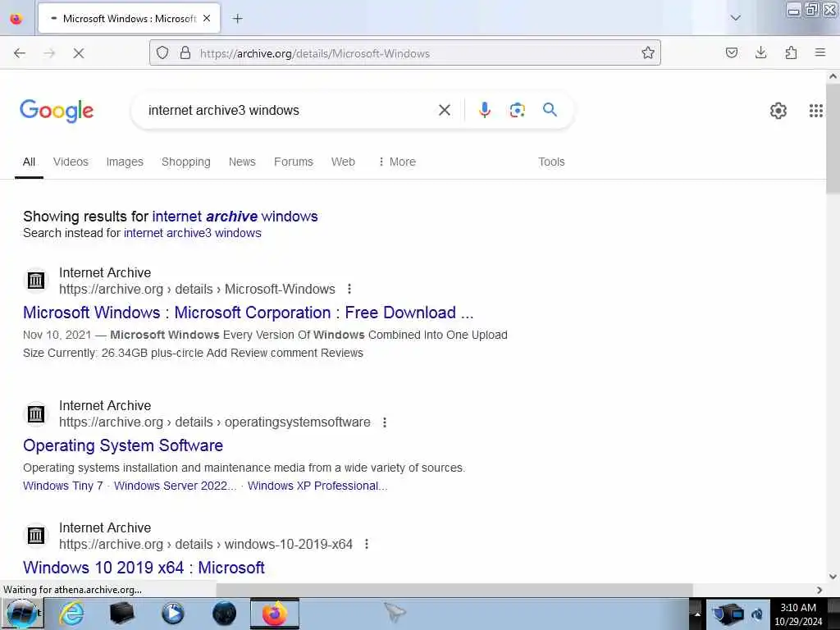Open options for operatingsystemsoftware result
This screenshot has width=840, height=630.
(384, 422)
